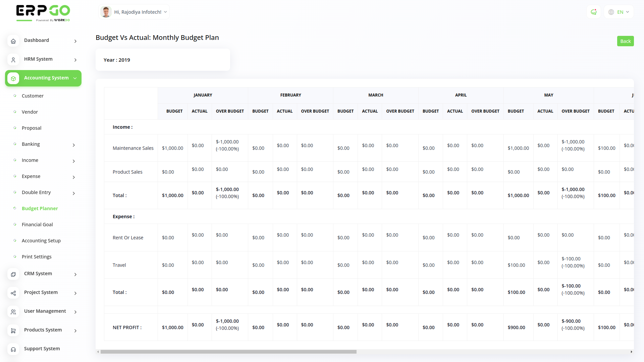Click the Project System share icon
Screen dimensions: 644x362
coord(13,293)
